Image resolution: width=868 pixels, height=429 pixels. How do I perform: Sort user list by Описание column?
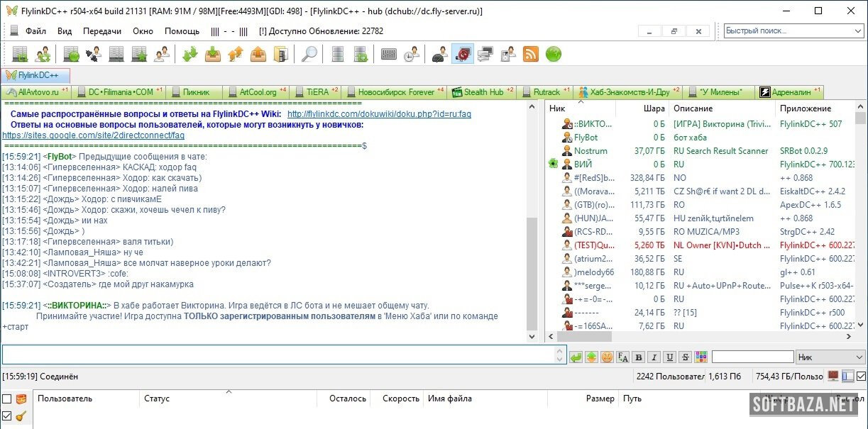coord(722,108)
